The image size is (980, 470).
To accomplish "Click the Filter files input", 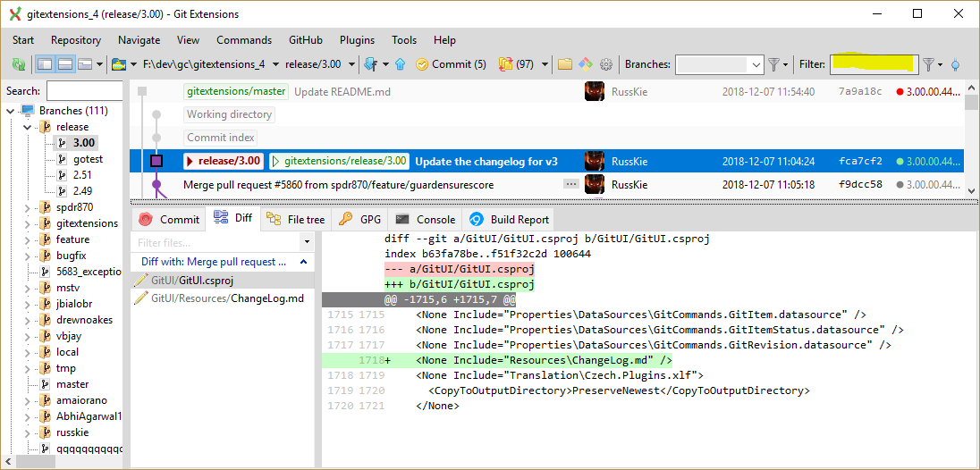I will pos(215,242).
